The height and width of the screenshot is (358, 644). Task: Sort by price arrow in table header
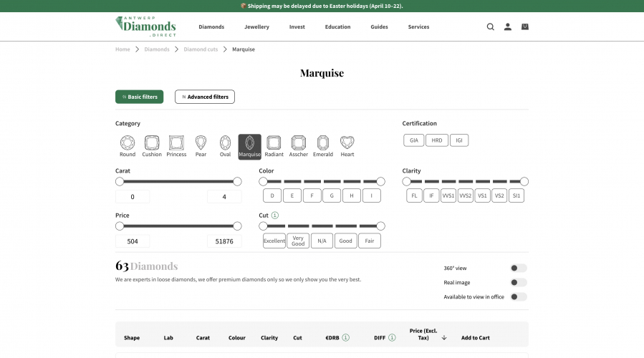click(x=444, y=337)
